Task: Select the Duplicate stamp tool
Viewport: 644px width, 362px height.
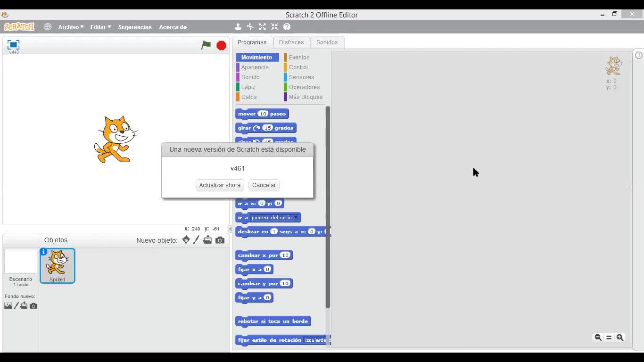Action: 238,27
